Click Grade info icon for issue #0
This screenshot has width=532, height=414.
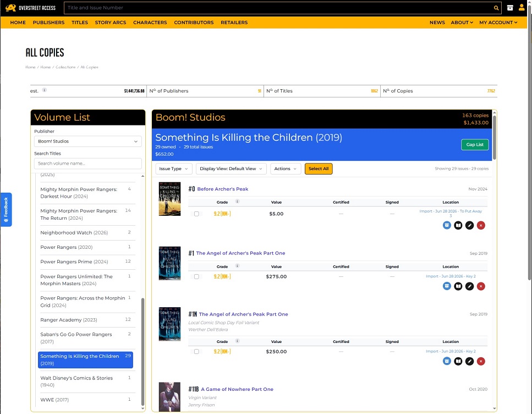pos(238,201)
